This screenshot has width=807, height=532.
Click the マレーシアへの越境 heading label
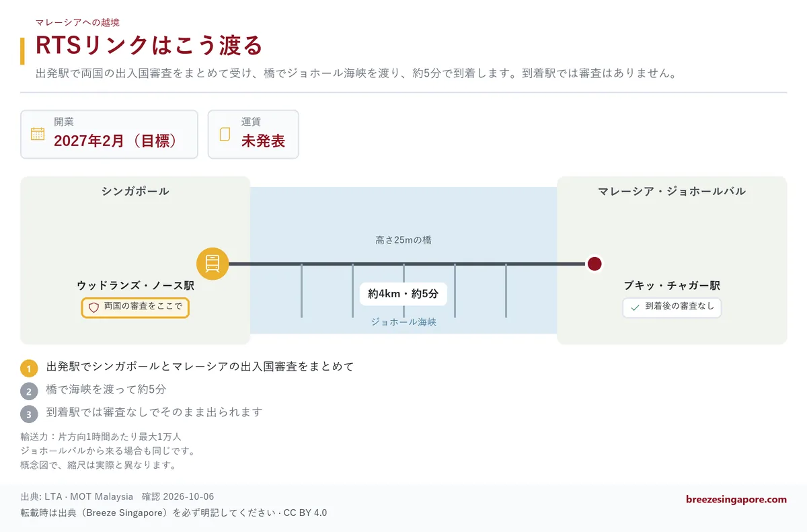pyautogui.click(x=77, y=22)
